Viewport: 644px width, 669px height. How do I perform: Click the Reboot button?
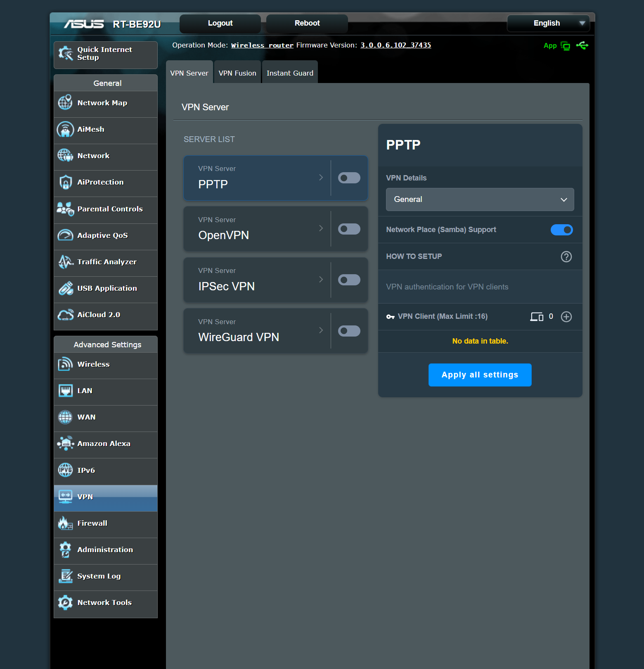click(307, 24)
